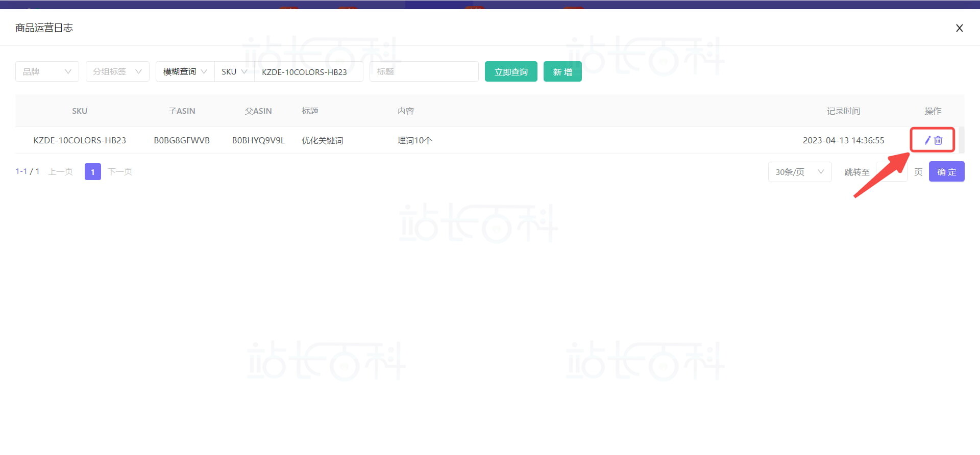Go to 上一页 previous page
980x455 pixels.
61,171
